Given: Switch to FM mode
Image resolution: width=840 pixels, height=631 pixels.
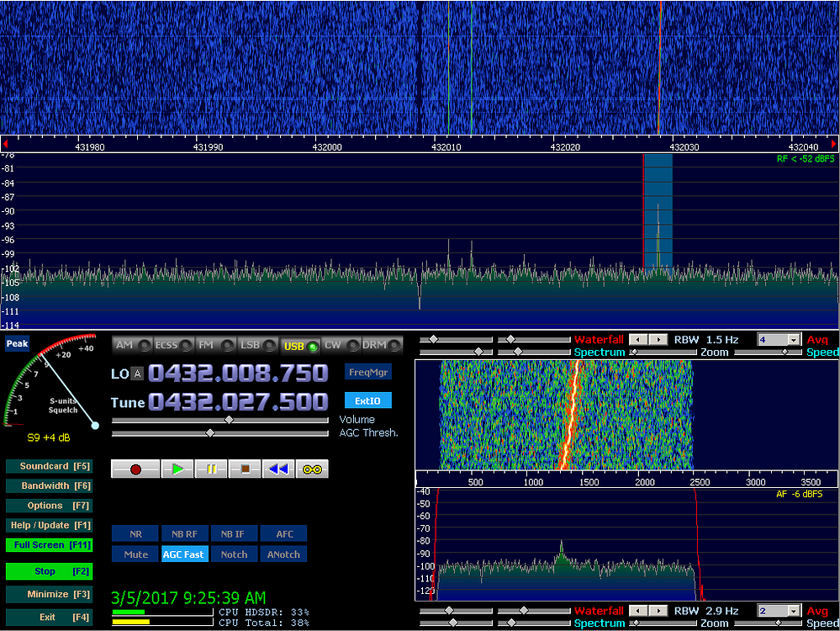Looking at the screenshot, I should (x=215, y=345).
